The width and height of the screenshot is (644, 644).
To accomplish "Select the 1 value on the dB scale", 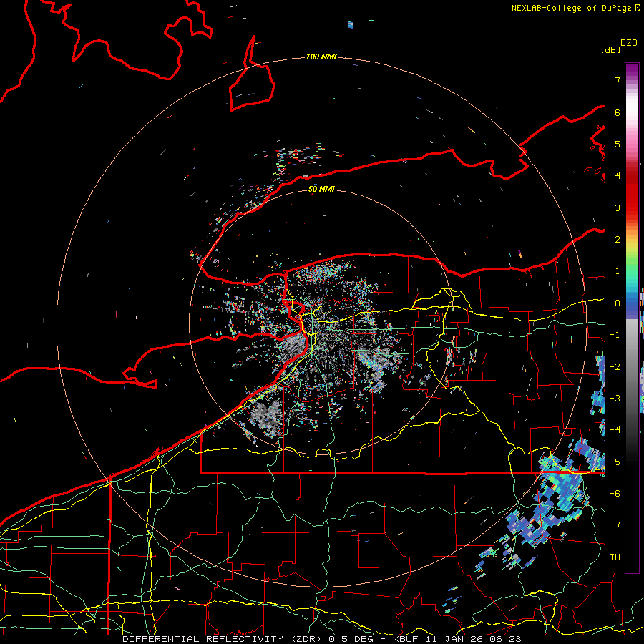I will 618,271.
